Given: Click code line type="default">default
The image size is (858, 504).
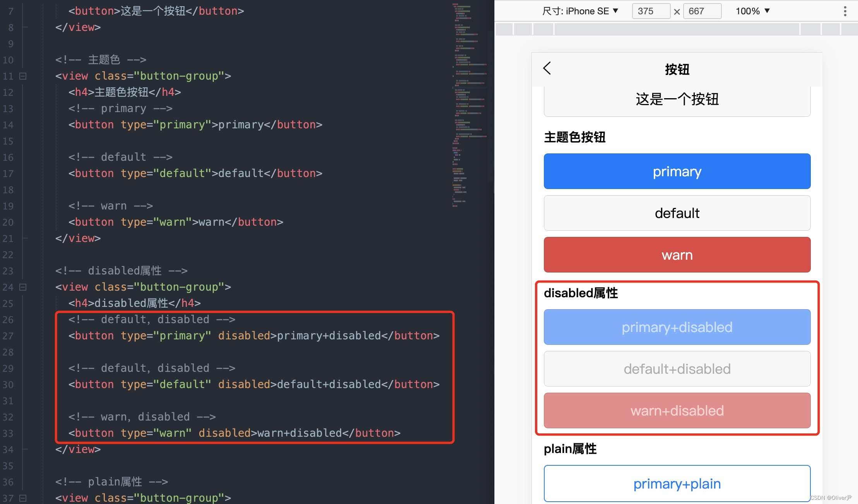Looking at the screenshot, I should (195, 174).
